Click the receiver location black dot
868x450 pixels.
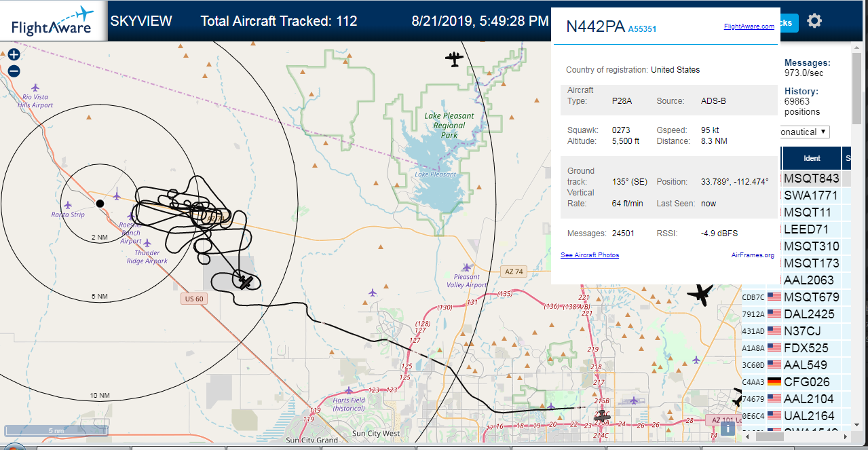tap(100, 204)
